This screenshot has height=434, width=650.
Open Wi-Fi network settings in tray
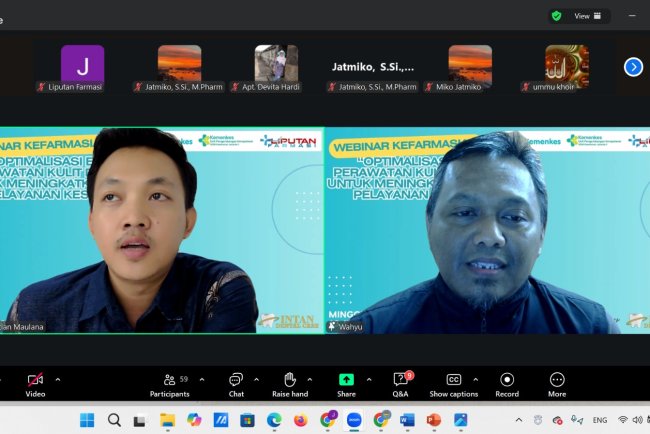pyautogui.click(x=623, y=420)
